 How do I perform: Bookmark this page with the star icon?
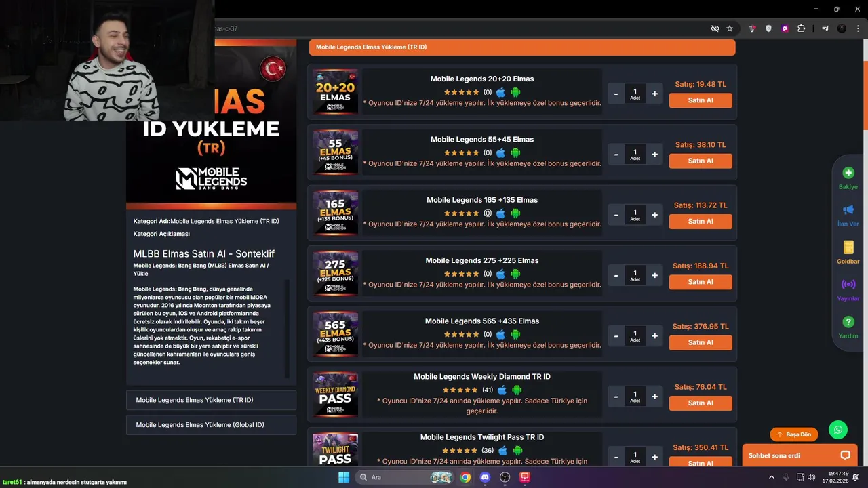(730, 28)
